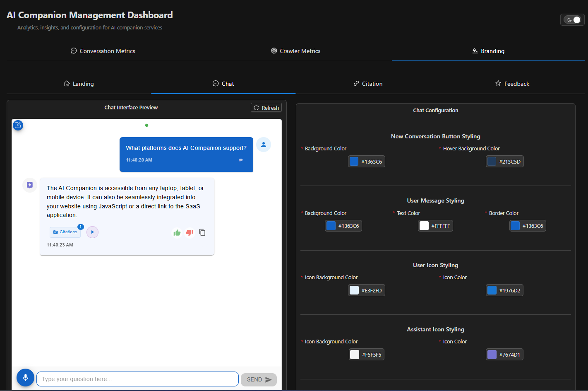Give a thumbs down to the assistant response
588x391 pixels.
point(190,232)
